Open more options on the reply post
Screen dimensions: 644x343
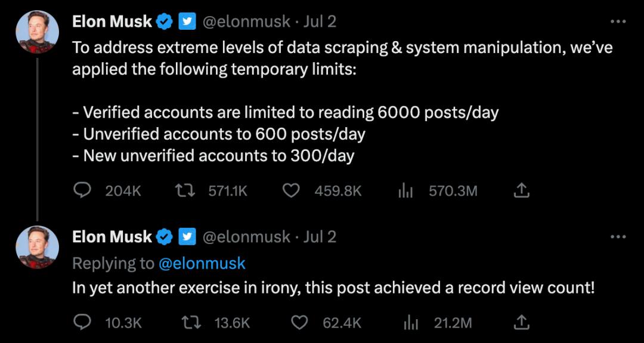coord(618,237)
